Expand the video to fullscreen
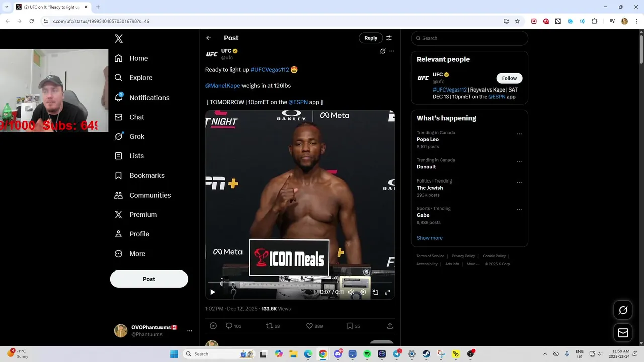The width and height of the screenshot is (644, 362). [x=387, y=292]
